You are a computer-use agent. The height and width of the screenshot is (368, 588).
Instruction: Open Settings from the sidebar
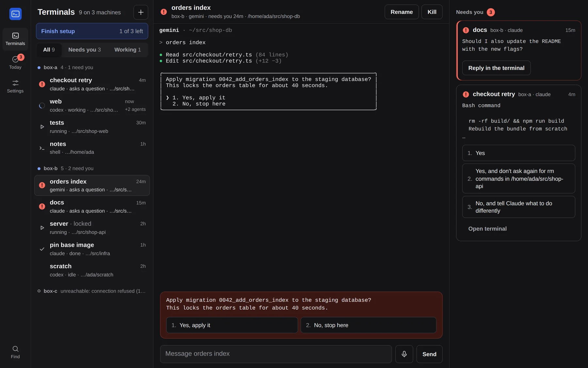pos(15,86)
